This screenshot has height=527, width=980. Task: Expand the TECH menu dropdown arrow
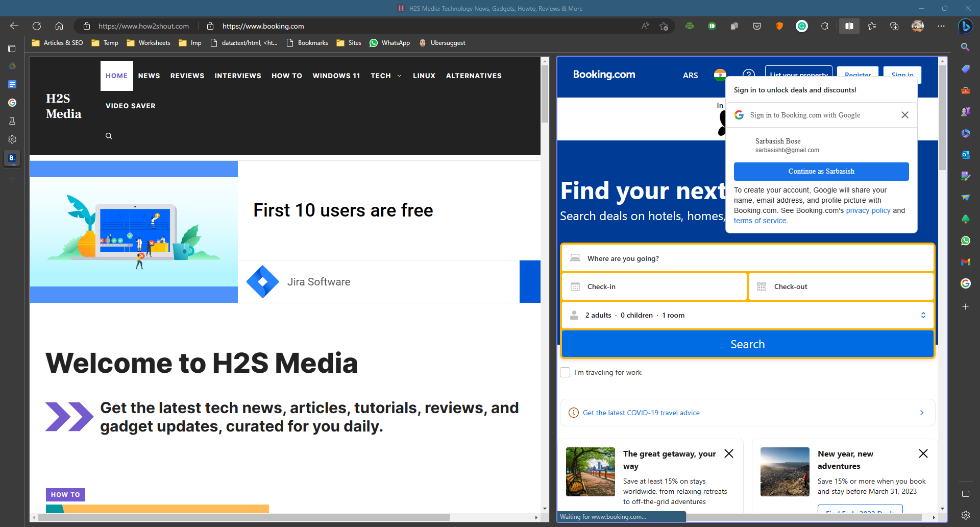pos(399,76)
